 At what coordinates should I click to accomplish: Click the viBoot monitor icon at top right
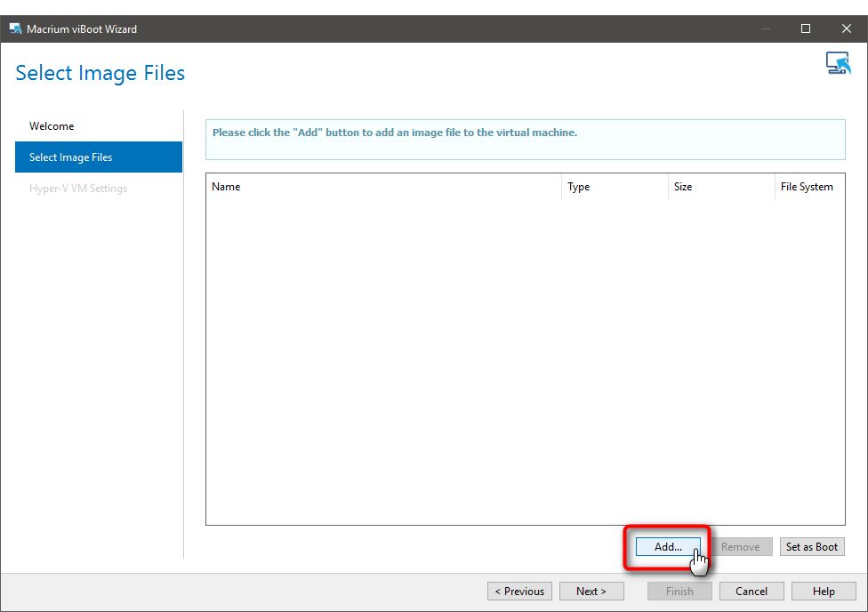(x=838, y=63)
